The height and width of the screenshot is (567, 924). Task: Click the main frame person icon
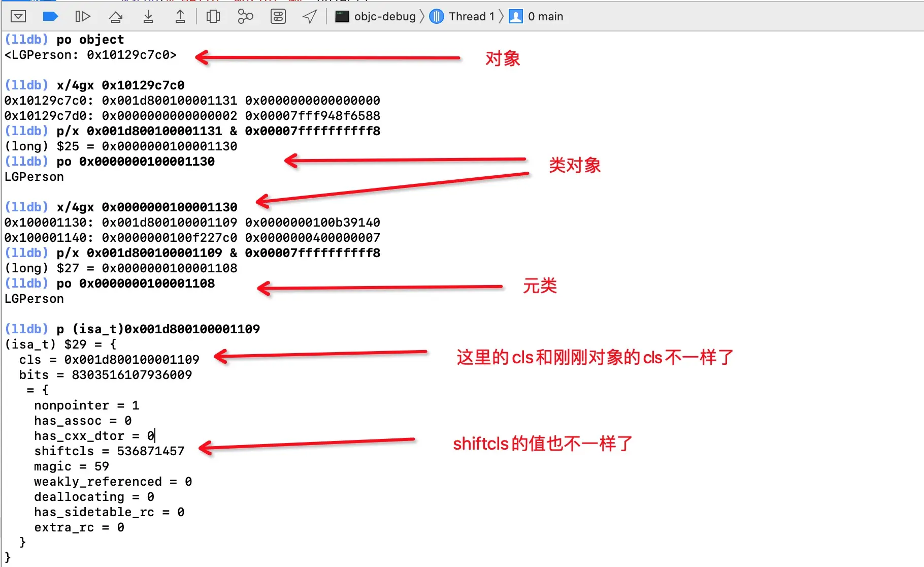click(x=516, y=17)
